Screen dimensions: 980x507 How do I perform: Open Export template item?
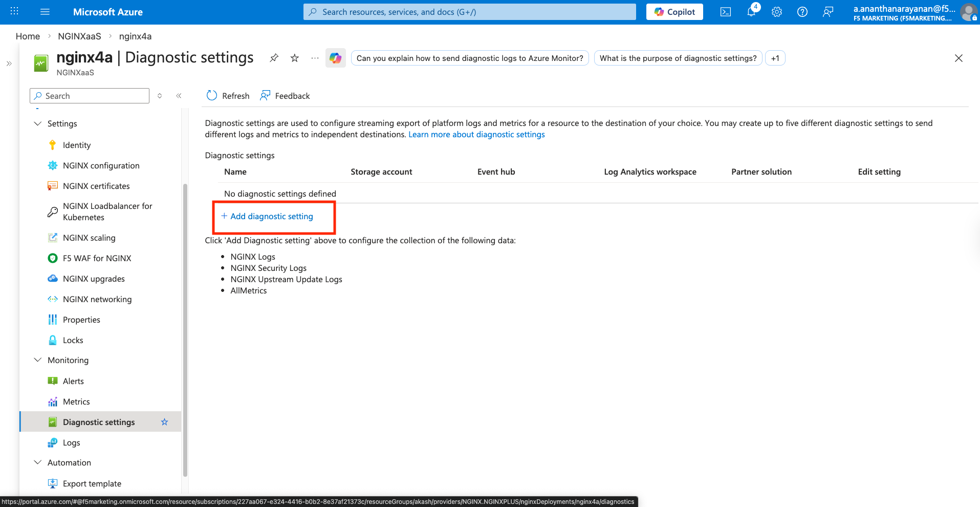(92, 483)
